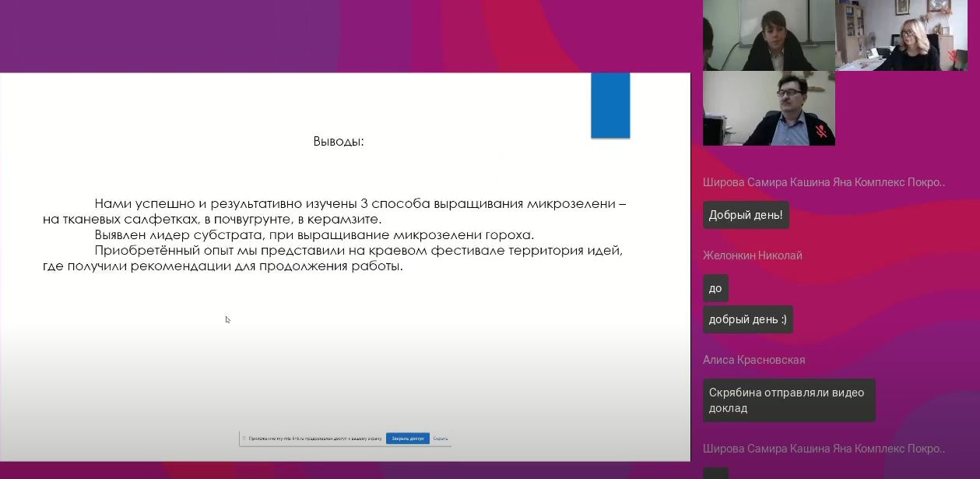Select the video tile of the blonde woman
Viewport: 980px width, 479px height.
pos(901,35)
